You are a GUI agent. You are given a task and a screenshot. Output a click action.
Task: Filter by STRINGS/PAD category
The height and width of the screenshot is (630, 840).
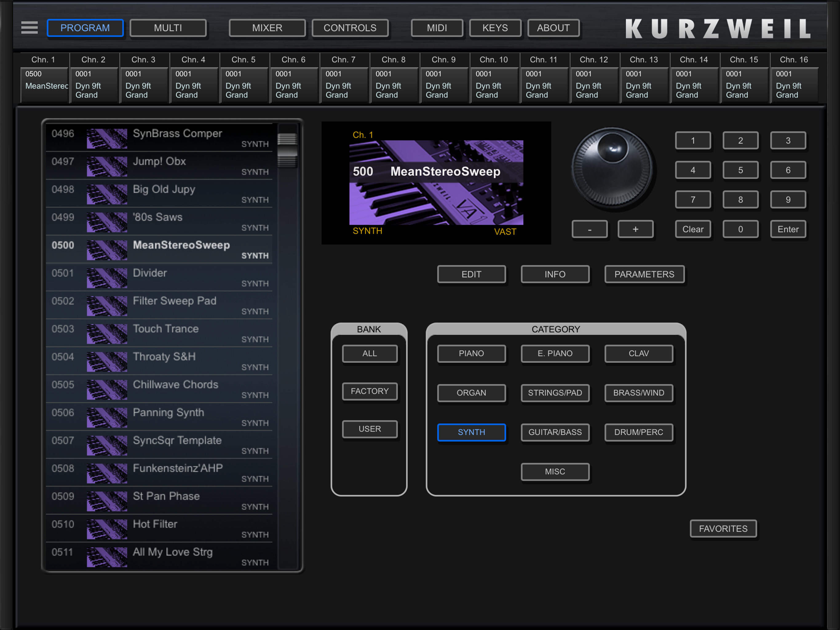tap(555, 393)
